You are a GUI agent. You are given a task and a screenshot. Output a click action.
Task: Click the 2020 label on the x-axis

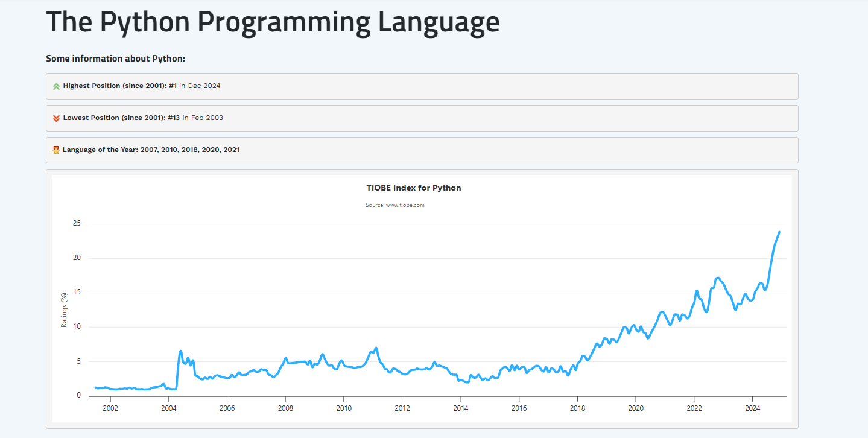[x=636, y=408]
